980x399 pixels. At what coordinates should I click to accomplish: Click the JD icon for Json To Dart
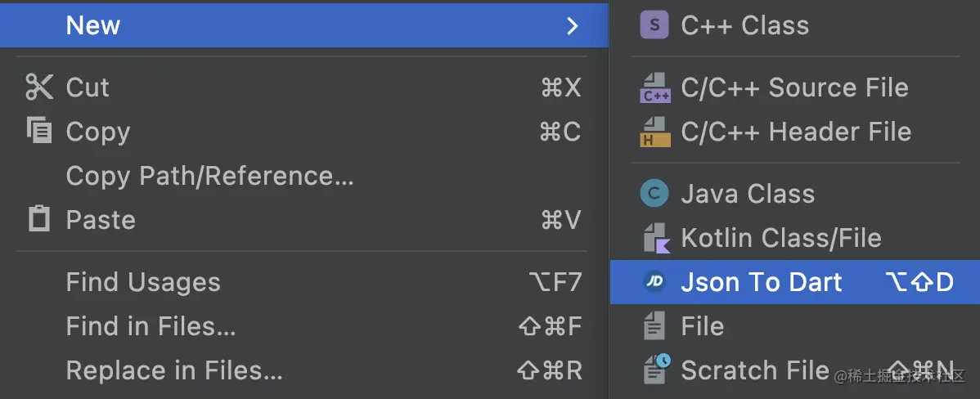pos(654,282)
